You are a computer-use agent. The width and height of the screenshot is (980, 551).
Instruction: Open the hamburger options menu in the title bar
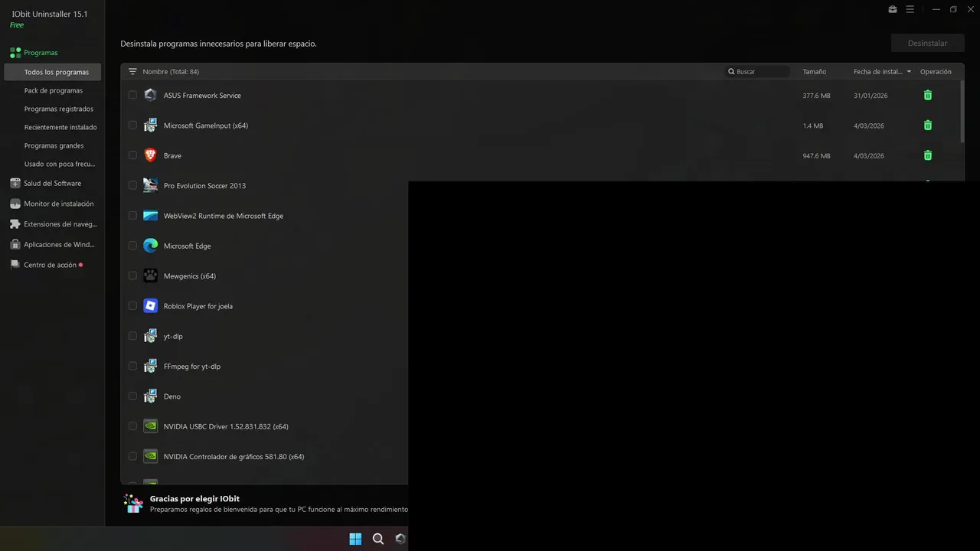point(910,9)
